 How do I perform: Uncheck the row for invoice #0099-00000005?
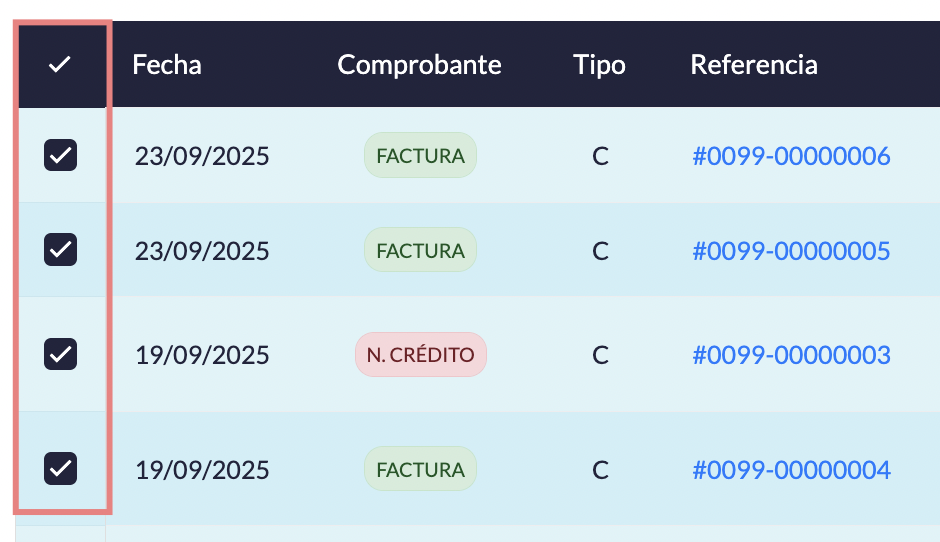coord(60,249)
